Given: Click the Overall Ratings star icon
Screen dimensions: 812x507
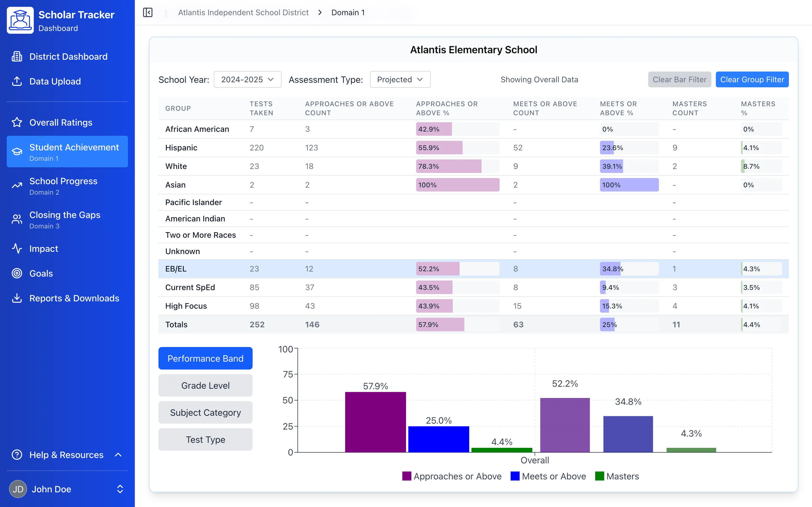Looking at the screenshot, I should click(x=17, y=123).
